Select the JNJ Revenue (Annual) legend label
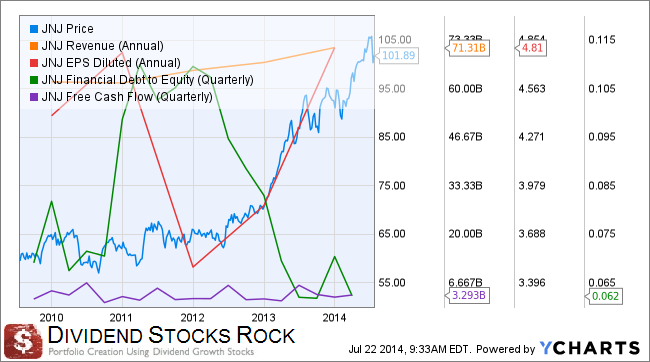The width and height of the screenshot is (650, 362). [102, 46]
